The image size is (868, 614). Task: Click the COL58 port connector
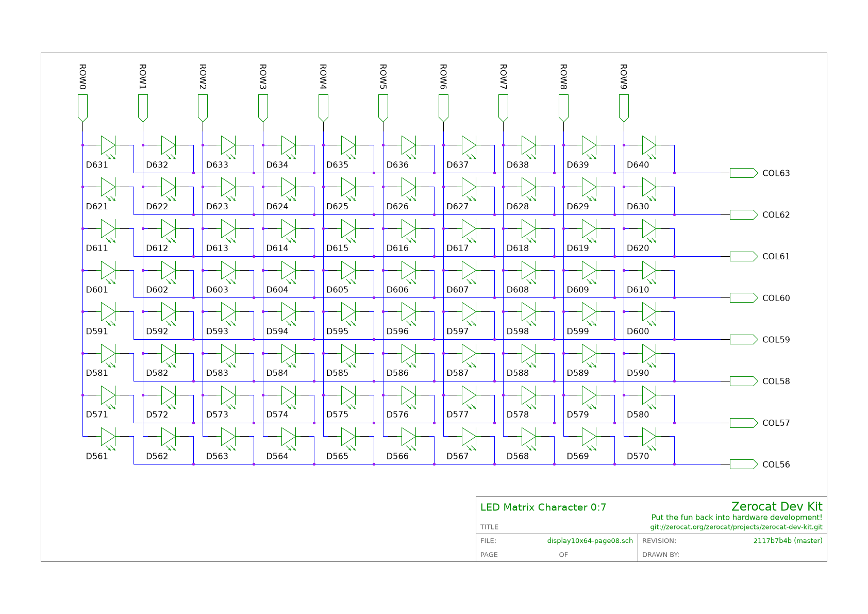click(x=744, y=381)
